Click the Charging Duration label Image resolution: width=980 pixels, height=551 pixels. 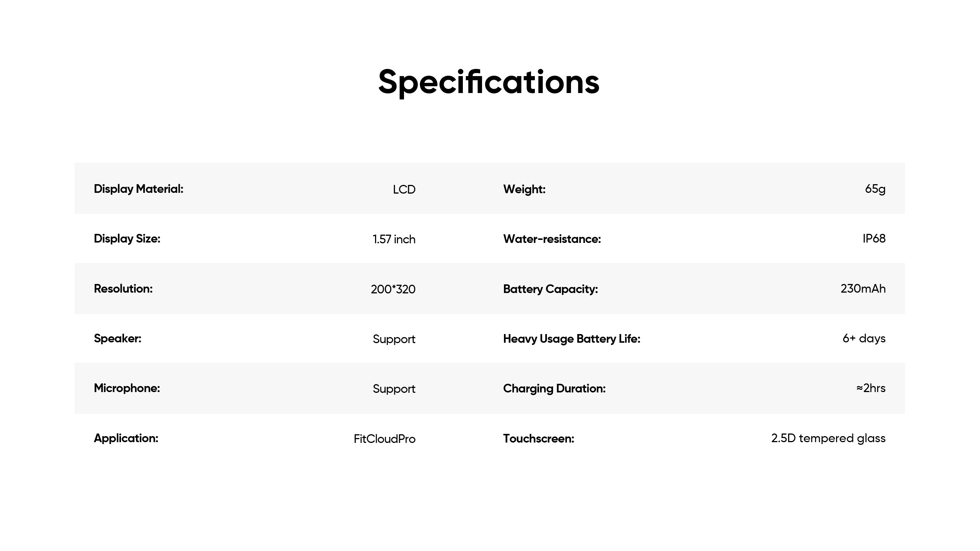coord(554,389)
